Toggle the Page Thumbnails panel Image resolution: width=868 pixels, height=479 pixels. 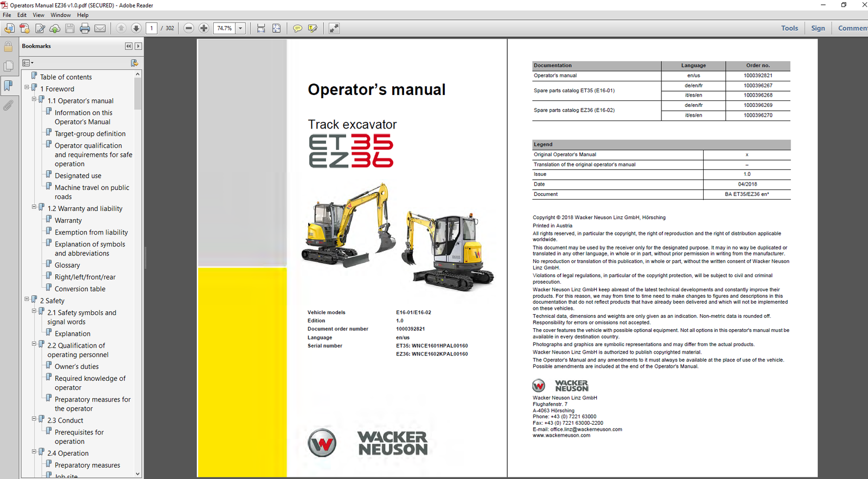click(x=8, y=66)
